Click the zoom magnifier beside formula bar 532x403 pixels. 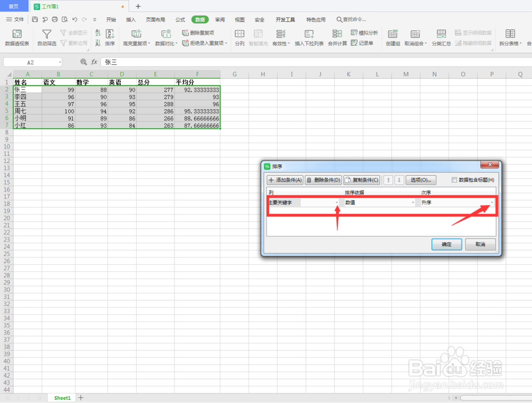pos(84,62)
